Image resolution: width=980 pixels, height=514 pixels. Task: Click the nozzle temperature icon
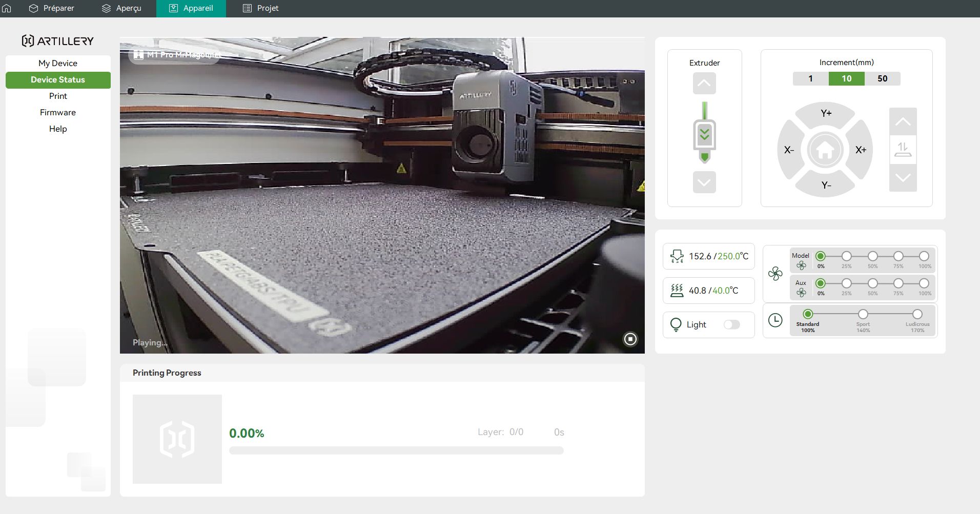(677, 256)
